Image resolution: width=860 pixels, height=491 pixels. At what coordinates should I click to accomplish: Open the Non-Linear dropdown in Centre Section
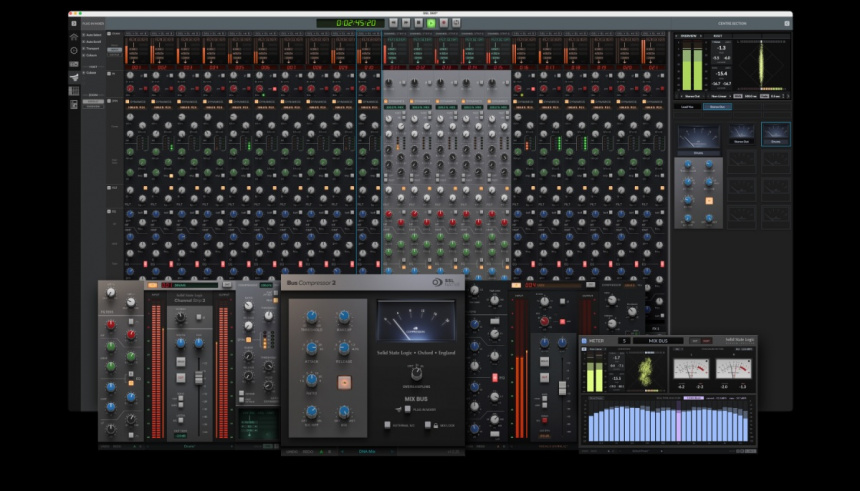click(719, 96)
